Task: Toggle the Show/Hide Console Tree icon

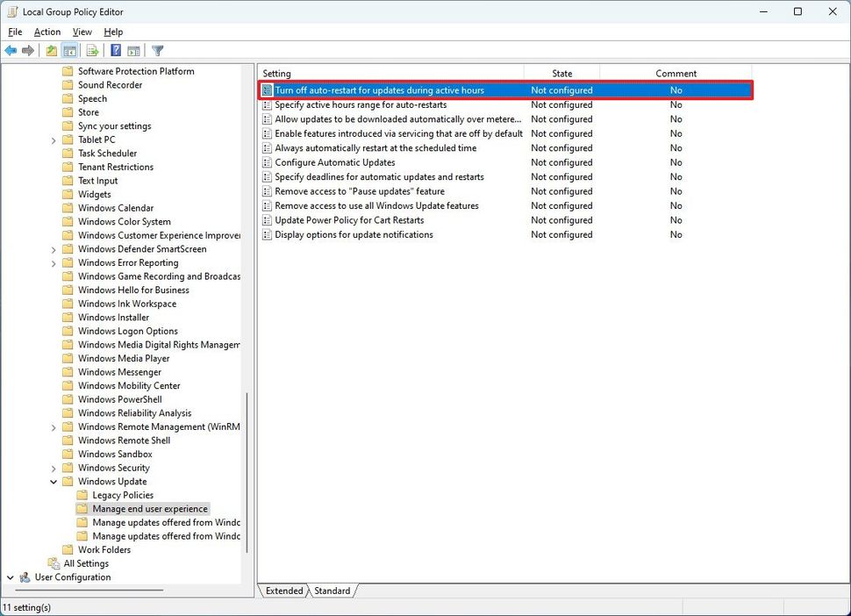Action: click(69, 50)
